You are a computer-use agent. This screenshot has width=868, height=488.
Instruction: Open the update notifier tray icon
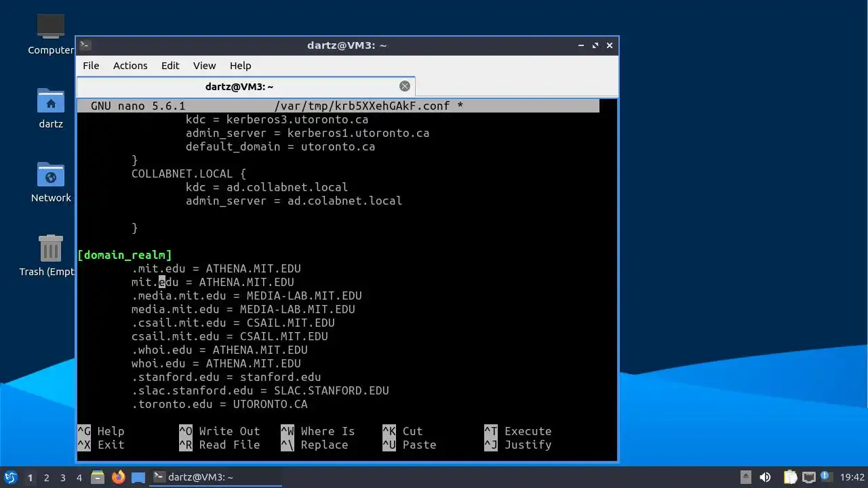click(825, 477)
